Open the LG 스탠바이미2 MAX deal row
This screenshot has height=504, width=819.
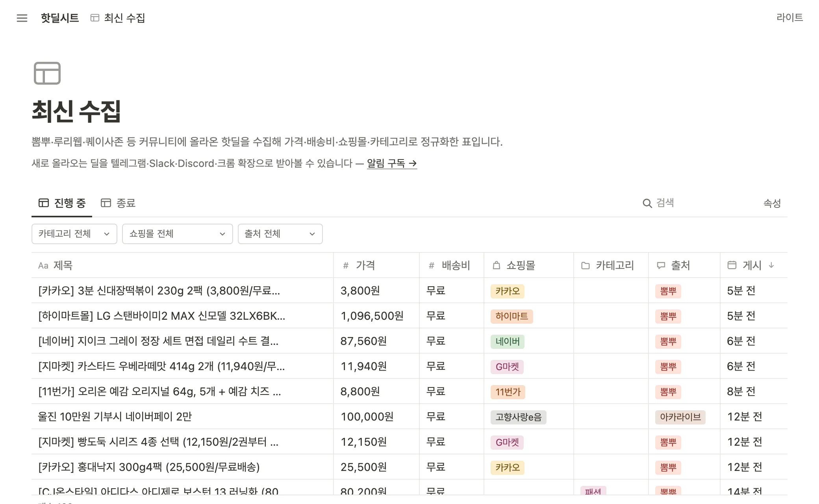click(409, 316)
